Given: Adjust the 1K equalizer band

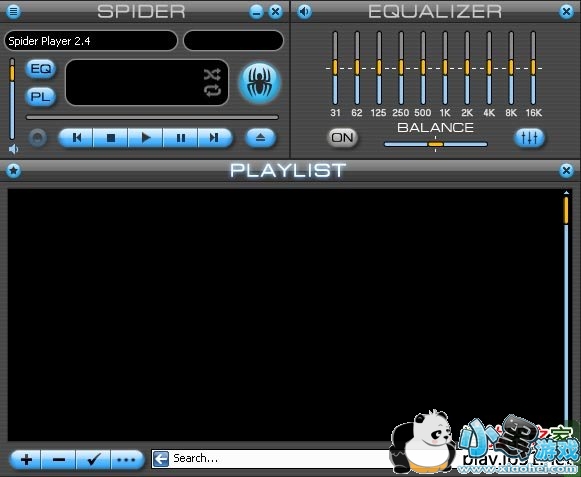Looking at the screenshot, I should pyautogui.click(x=445, y=68).
